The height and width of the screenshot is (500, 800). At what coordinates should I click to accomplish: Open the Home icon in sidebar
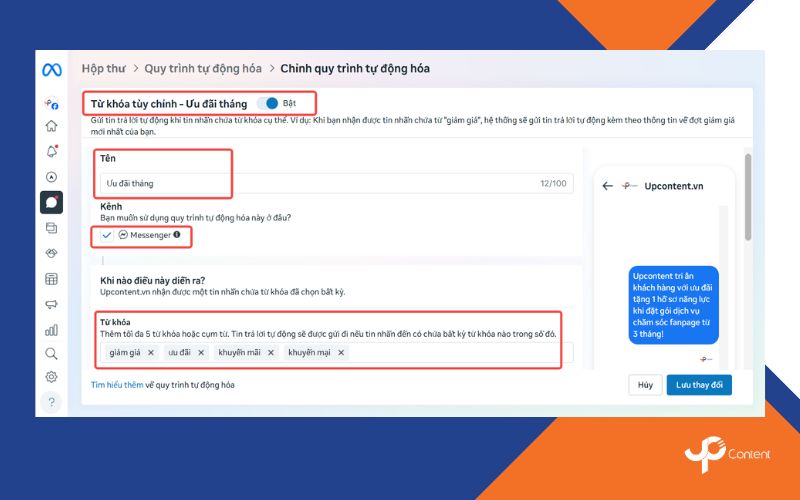[x=51, y=126]
